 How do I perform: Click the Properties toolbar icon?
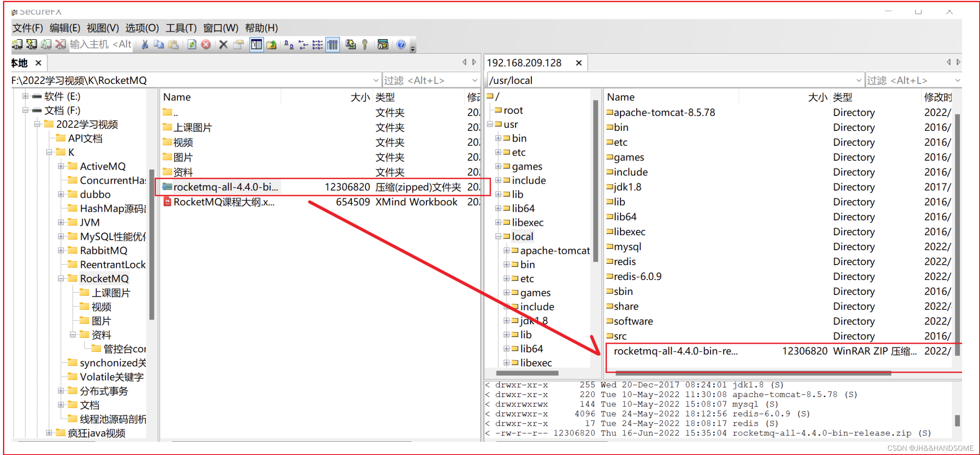(238, 44)
